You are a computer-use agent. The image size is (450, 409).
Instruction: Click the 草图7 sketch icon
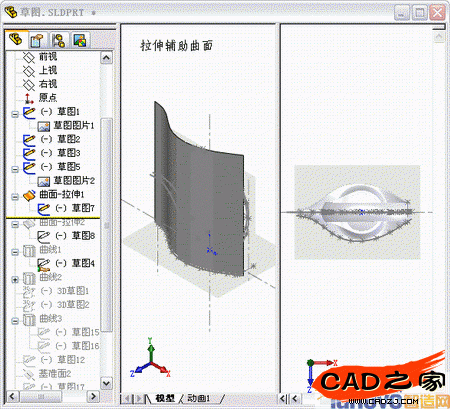pos(43,209)
